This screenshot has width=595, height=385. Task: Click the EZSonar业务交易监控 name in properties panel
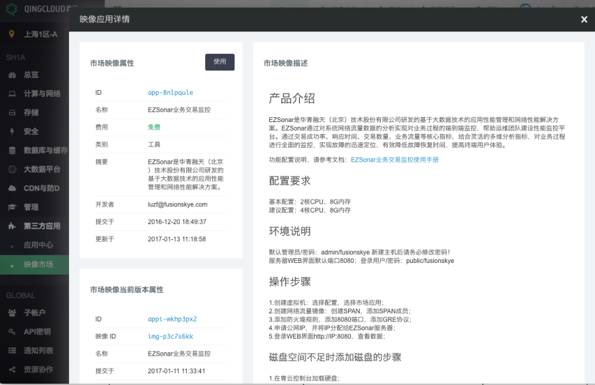pyautogui.click(x=179, y=110)
